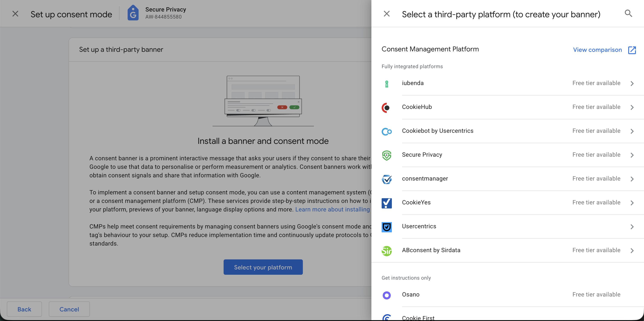The width and height of the screenshot is (644, 321).
Task: Click the Cancel button
Action: pos(69,309)
